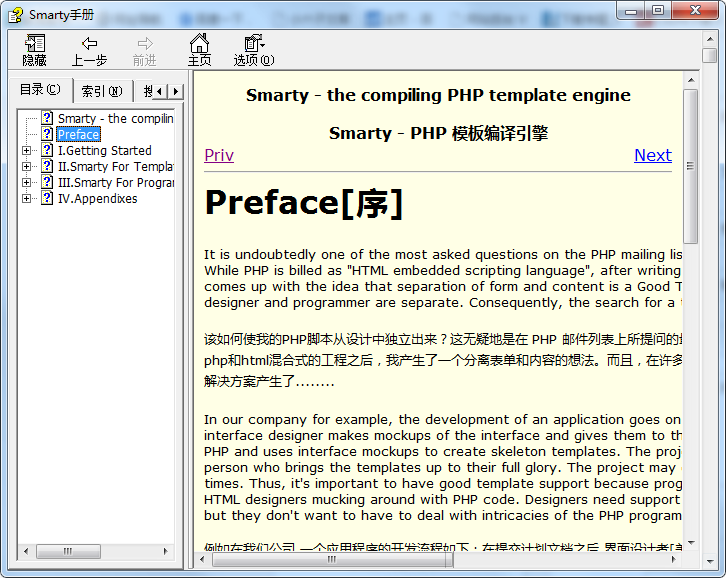The width and height of the screenshot is (726, 578).
Task: Expand the III.Smarty For Programmers node
Action: (27, 183)
